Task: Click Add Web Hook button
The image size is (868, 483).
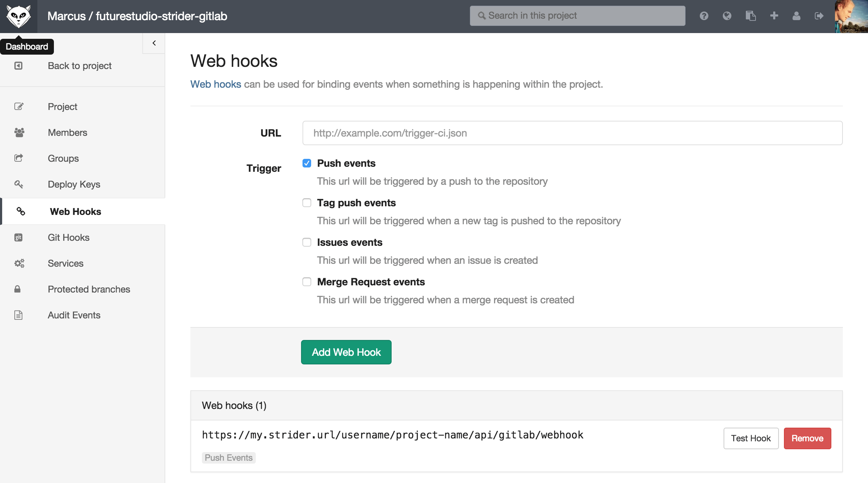Action: click(x=346, y=351)
